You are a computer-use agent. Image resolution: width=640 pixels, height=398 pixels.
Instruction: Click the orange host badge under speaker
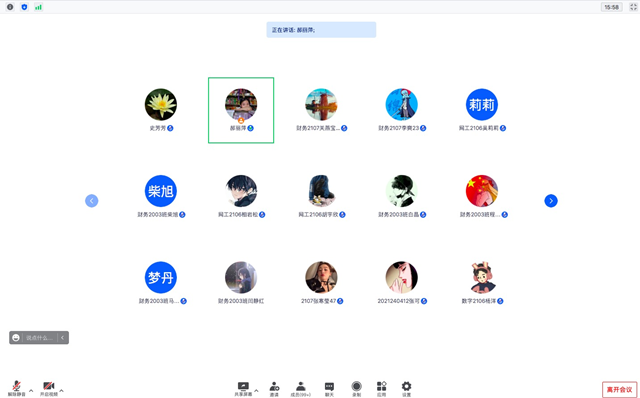[241, 120]
